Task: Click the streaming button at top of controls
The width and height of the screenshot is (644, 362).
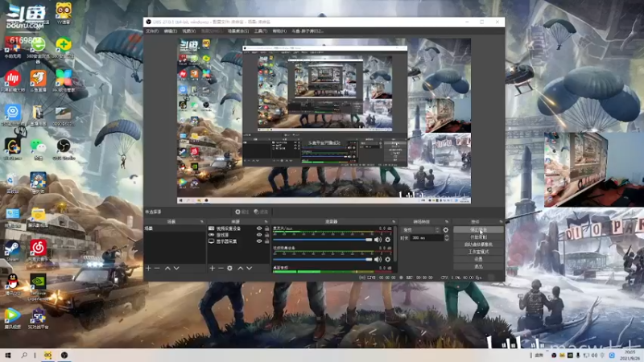Action: pyautogui.click(x=478, y=230)
